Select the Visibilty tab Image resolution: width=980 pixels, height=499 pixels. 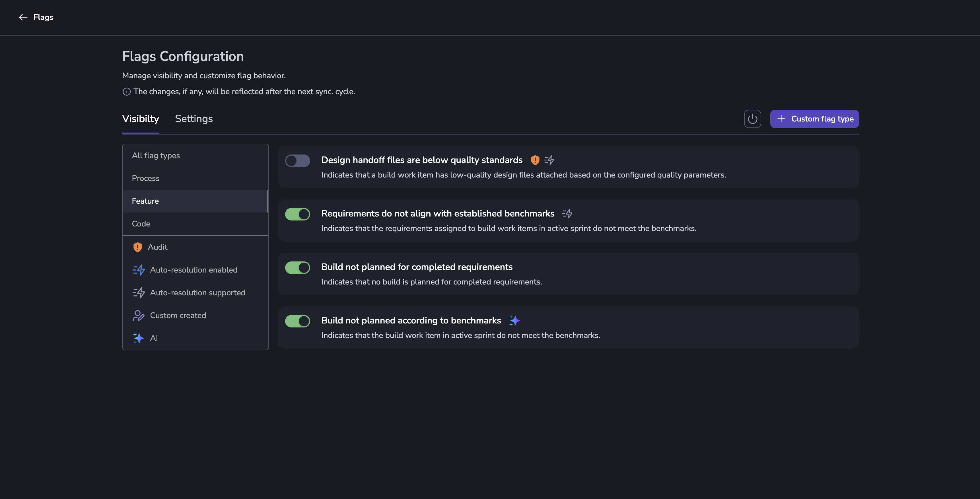coord(140,119)
